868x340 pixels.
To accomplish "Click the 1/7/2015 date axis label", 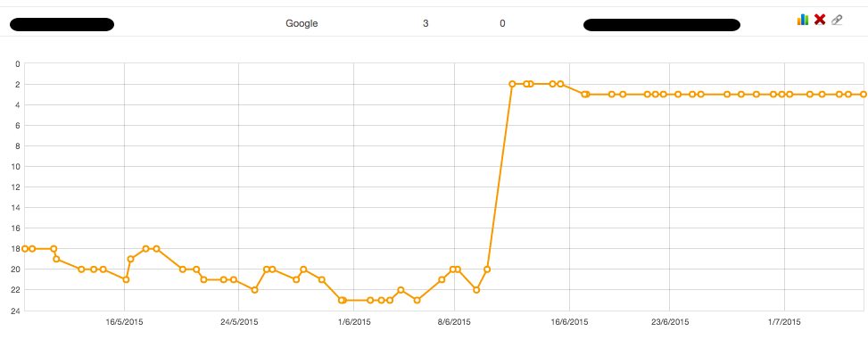I will (785, 322).
